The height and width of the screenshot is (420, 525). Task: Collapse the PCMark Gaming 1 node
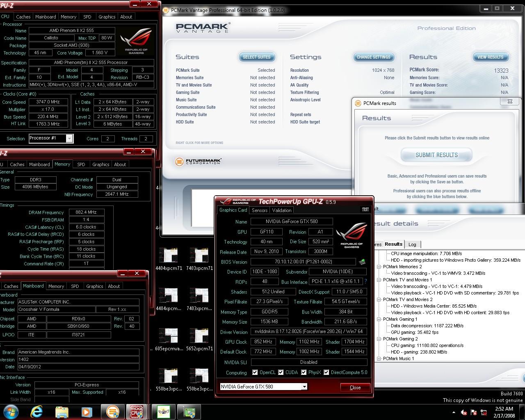point(379,319)
